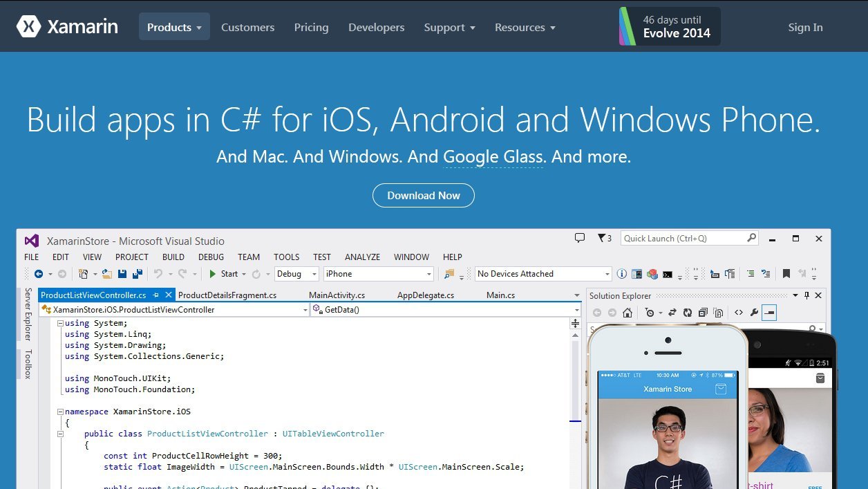868x489 pixels.
Task: Click the Download Now button
Action: (423, 195)
